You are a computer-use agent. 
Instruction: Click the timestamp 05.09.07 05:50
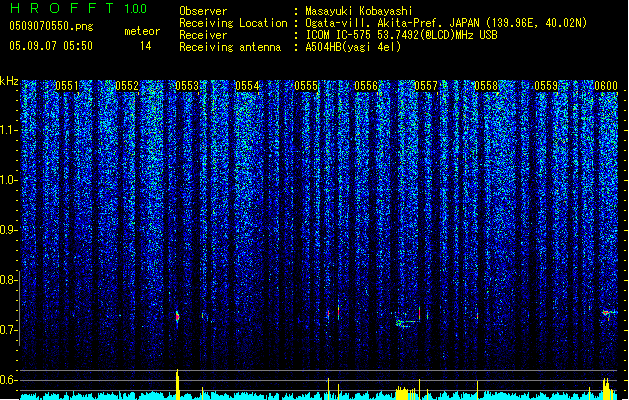[x=51, y=46]
